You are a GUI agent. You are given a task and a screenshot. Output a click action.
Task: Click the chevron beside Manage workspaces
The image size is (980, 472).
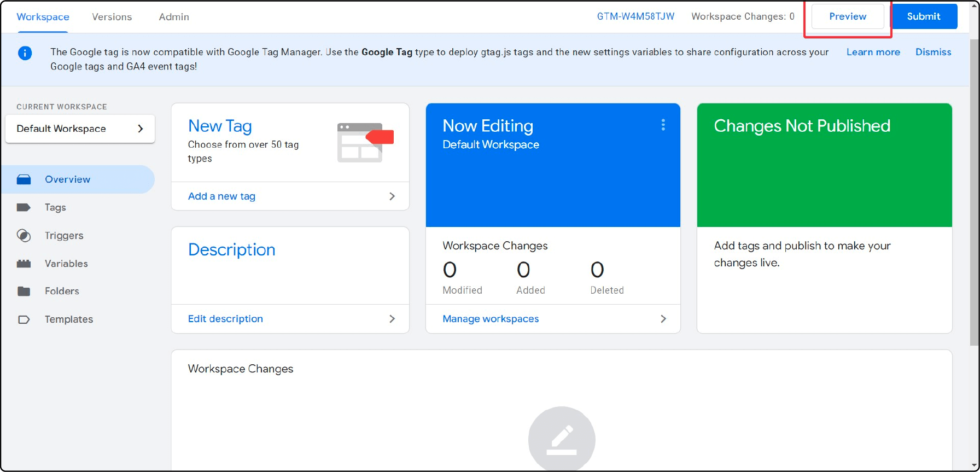pyautogui.click(x=663, y=319)
